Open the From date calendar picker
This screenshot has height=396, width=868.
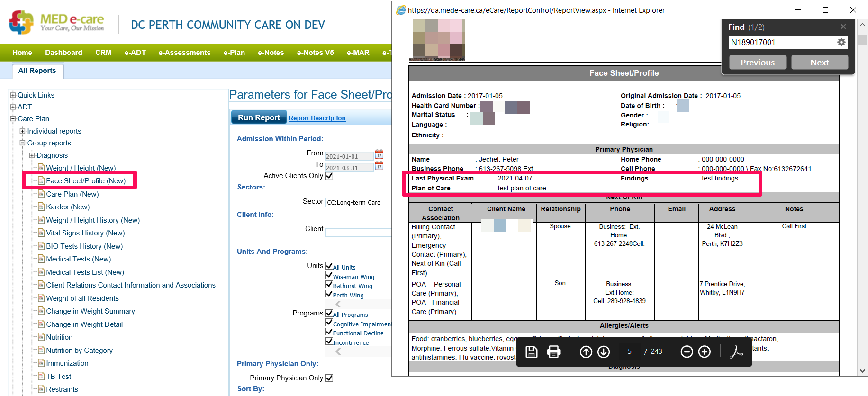[x=379, y=154]
